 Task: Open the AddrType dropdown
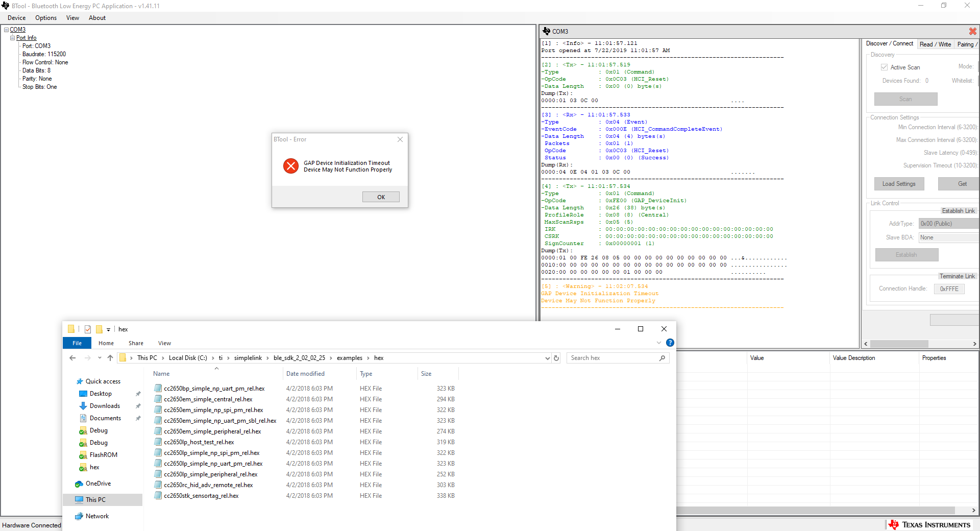tap(949, 224)
